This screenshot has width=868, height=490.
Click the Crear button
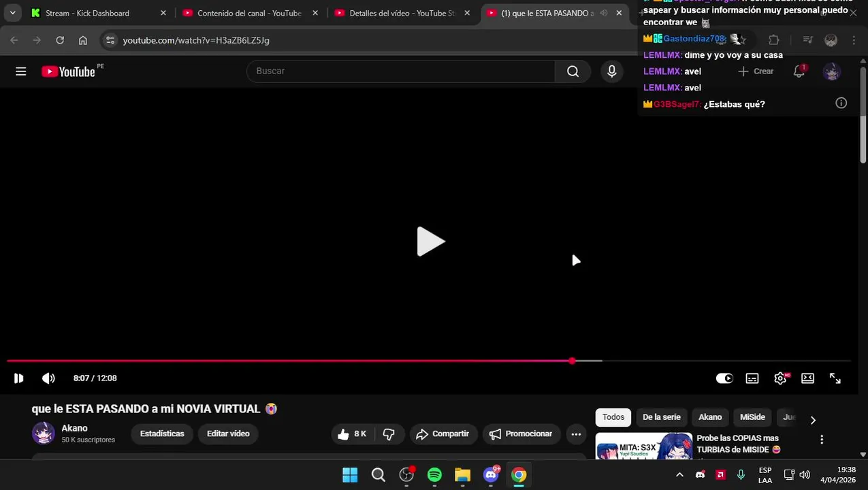click(756, 71)
